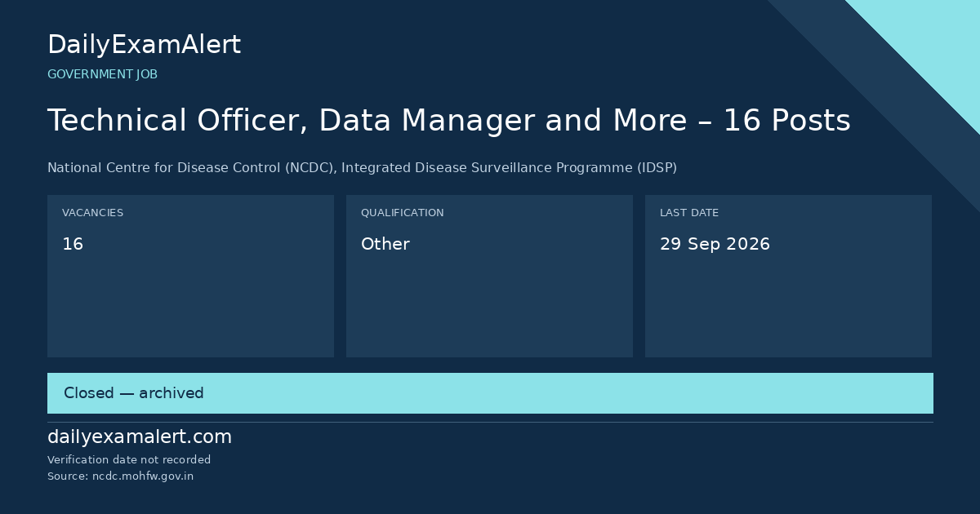Click the Source: ncdc.mohfw.gov.in text
The width and height of the screenshot is (980, 514).
pos(120,476)
